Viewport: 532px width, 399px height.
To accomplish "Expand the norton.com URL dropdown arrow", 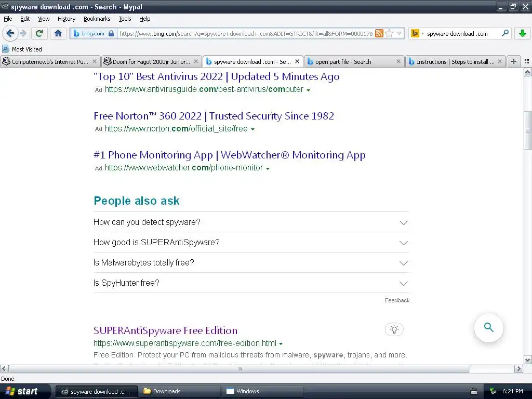I will click(x=252, y=129).
